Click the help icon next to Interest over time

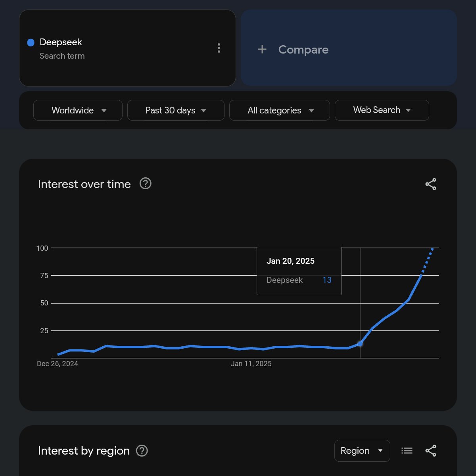tap(145, 183)
